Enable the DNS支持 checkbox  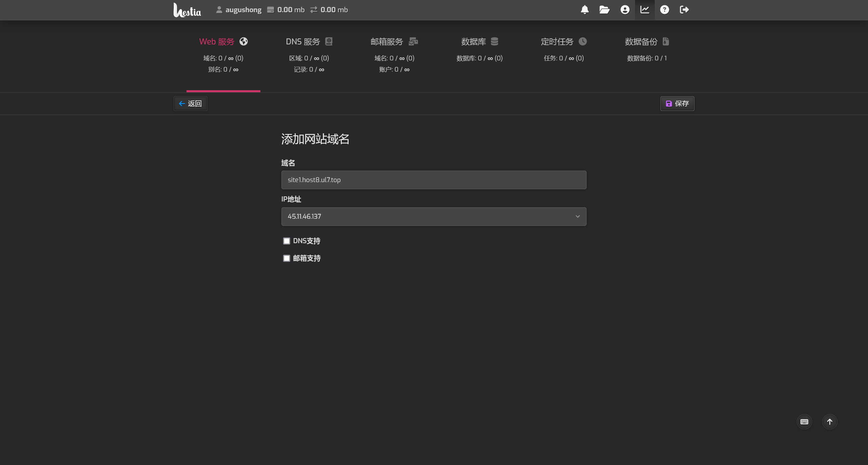287,241
